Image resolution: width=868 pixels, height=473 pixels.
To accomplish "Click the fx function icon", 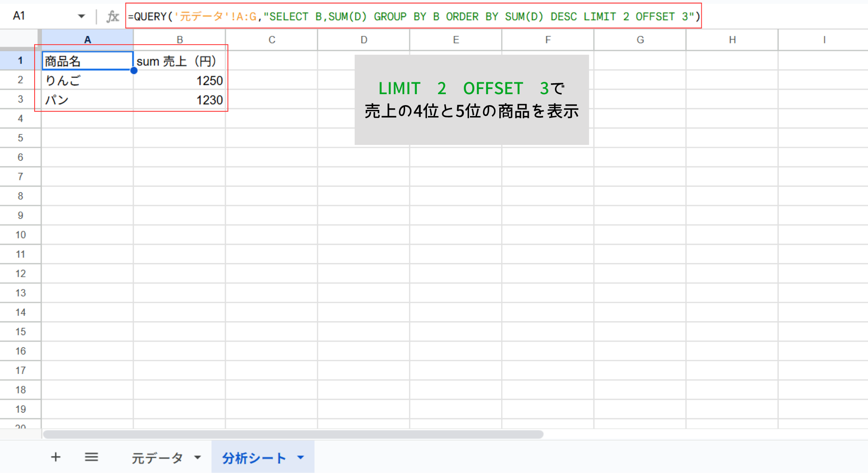I will 113,16.
